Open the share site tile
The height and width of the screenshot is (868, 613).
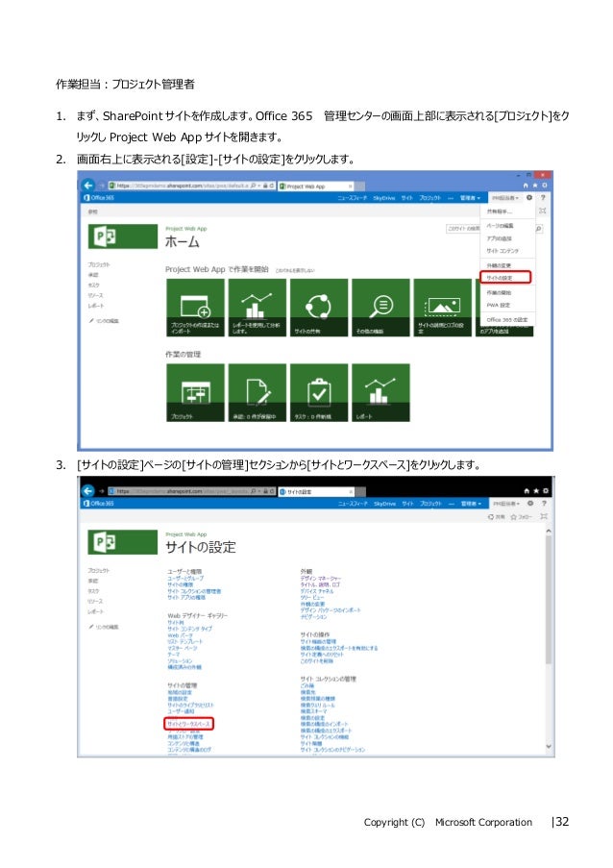(x=319, y=308)
